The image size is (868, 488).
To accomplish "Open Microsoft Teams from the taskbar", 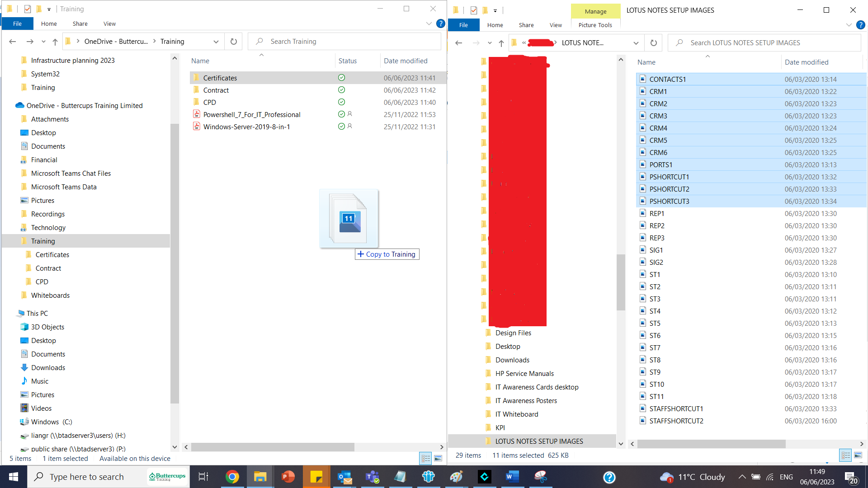I will [x=372, y=477].
